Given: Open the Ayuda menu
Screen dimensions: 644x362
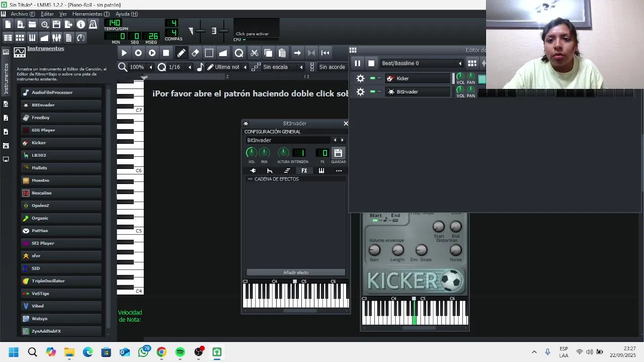Looking at the screenshot, I should (x=126, y=14).
